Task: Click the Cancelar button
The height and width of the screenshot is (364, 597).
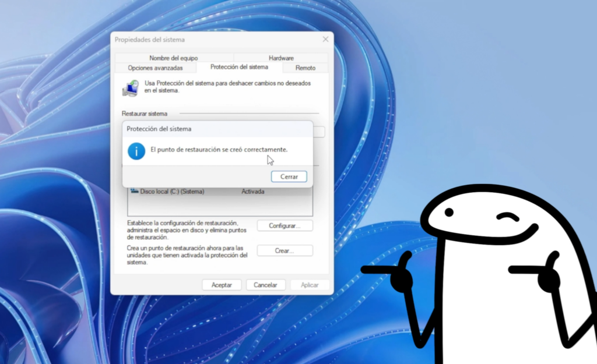Action: 265,285
